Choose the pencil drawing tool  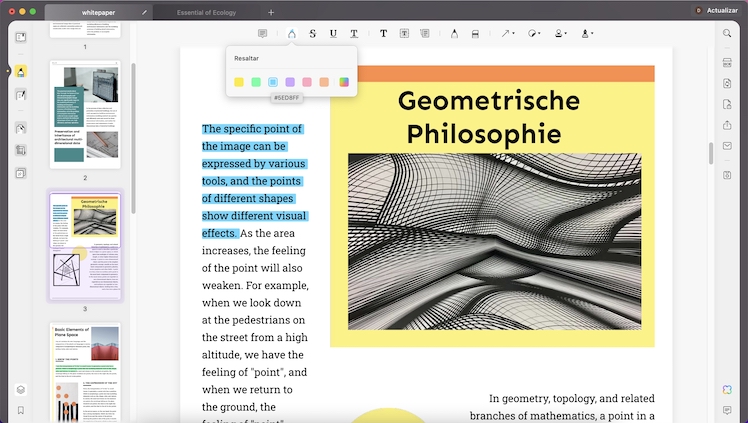(x=454, y=33)
